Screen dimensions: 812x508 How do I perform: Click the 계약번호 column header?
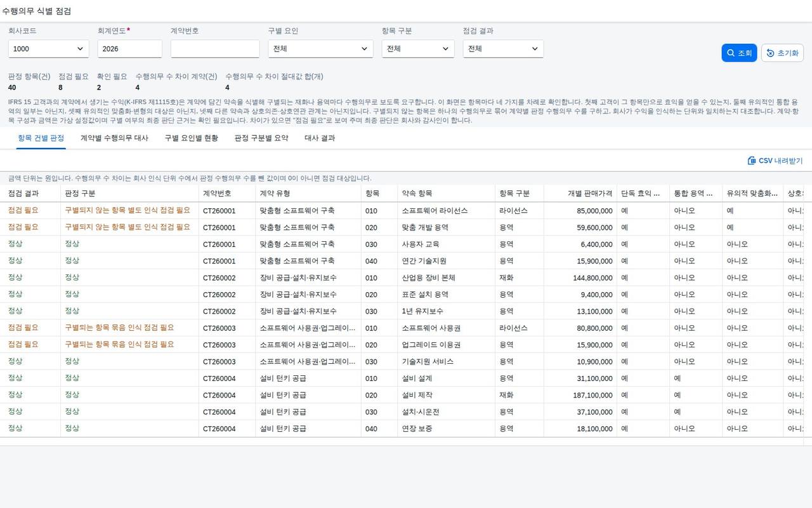(227, 194)
